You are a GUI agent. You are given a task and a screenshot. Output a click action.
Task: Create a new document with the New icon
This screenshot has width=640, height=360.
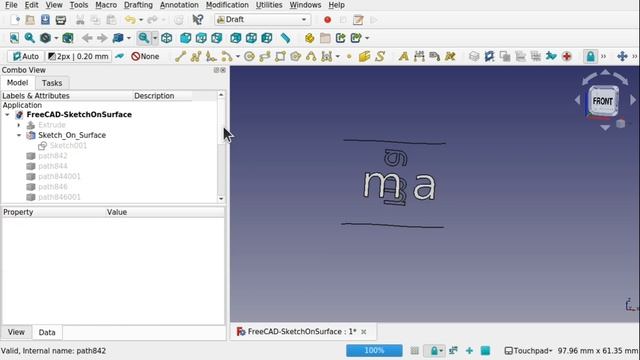click(x=15, y=20)
